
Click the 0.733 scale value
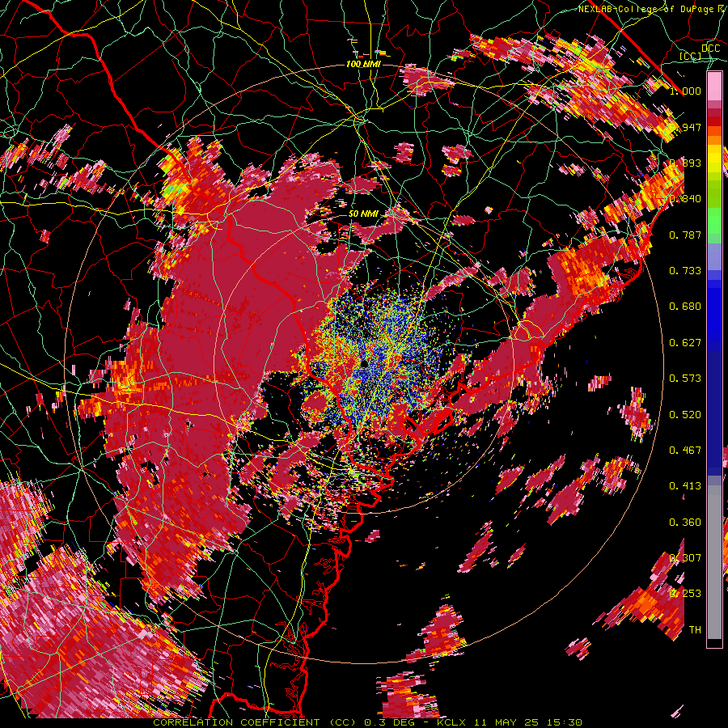(x=685, y=271)
